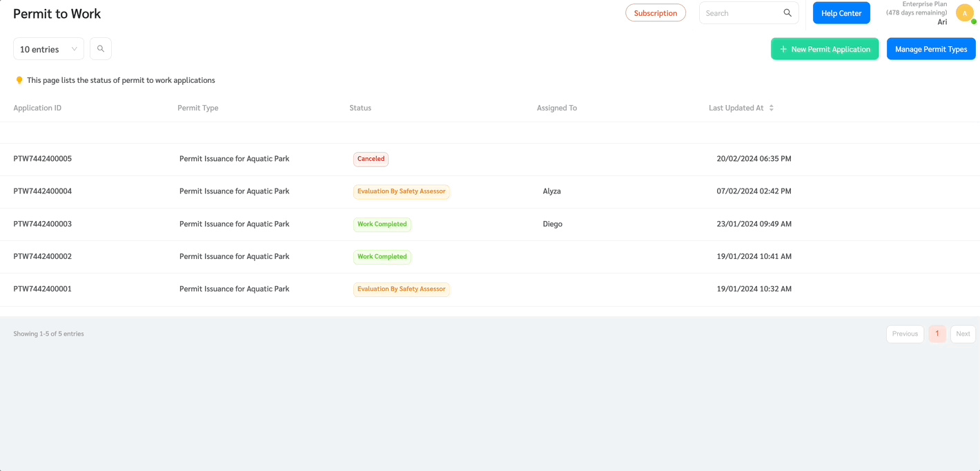This screenshot has width=980, height=471.
Task: Click the Ari user avatar icon
Action: 965,13
